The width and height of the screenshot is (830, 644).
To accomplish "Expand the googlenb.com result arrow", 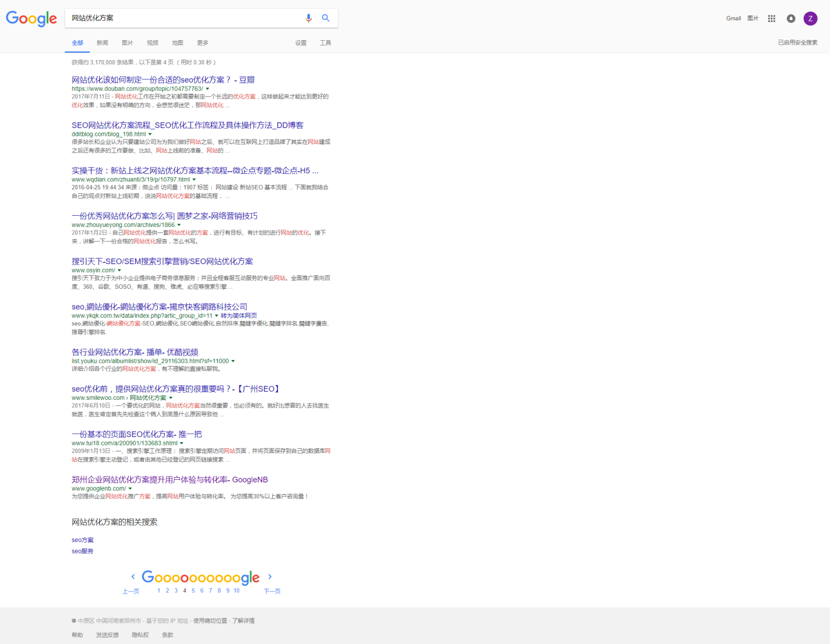I will 130,489.
